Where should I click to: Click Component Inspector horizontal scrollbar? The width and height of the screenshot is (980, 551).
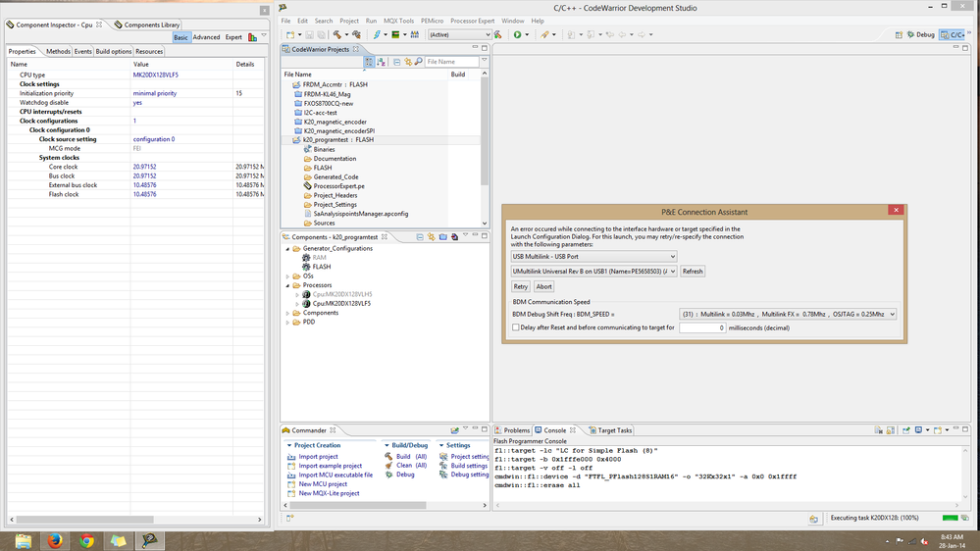85,520
